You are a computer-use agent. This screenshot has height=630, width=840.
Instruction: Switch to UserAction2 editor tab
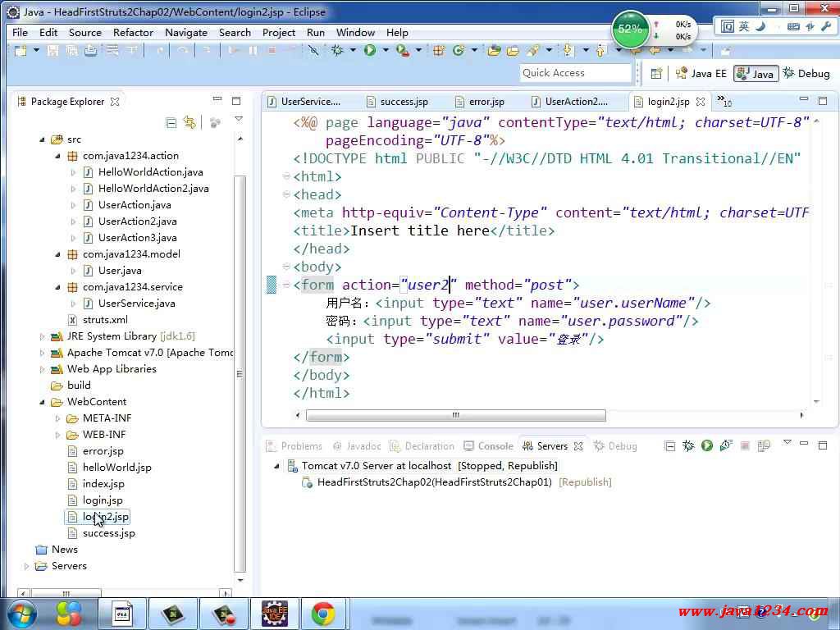tap(570, 102)
